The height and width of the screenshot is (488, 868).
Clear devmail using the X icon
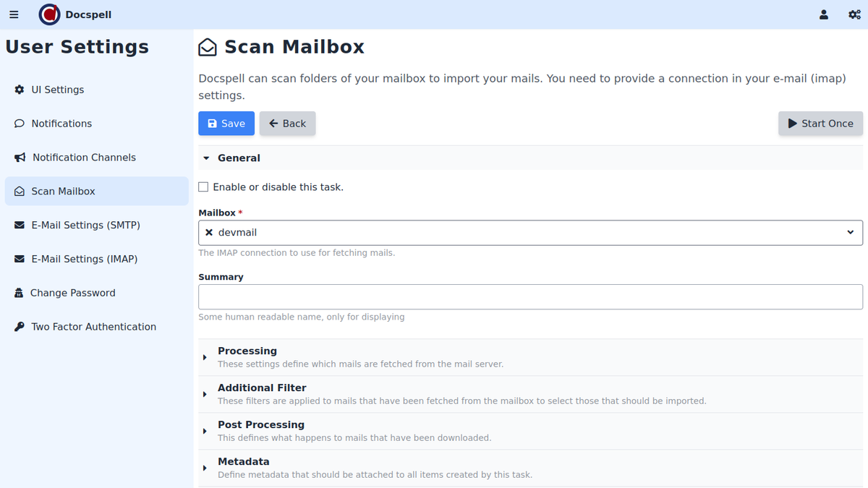pyautogui.click(x=209, y=233)
